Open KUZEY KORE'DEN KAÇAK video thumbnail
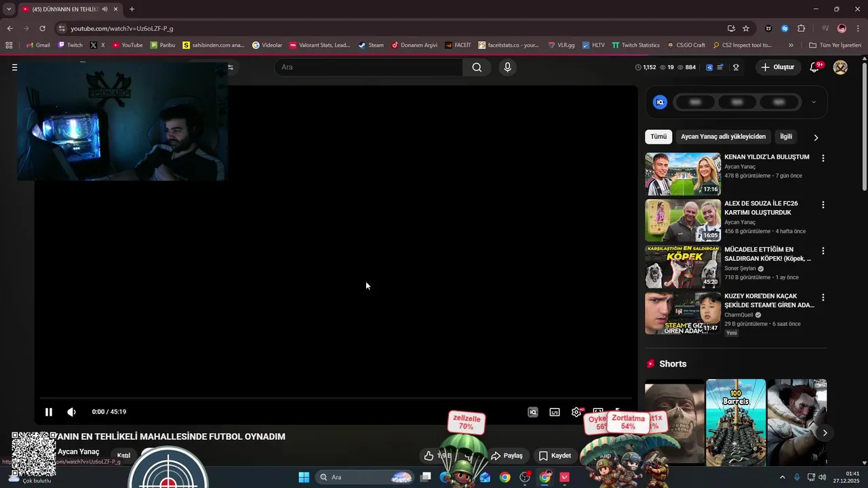 [x=683, y=313]
